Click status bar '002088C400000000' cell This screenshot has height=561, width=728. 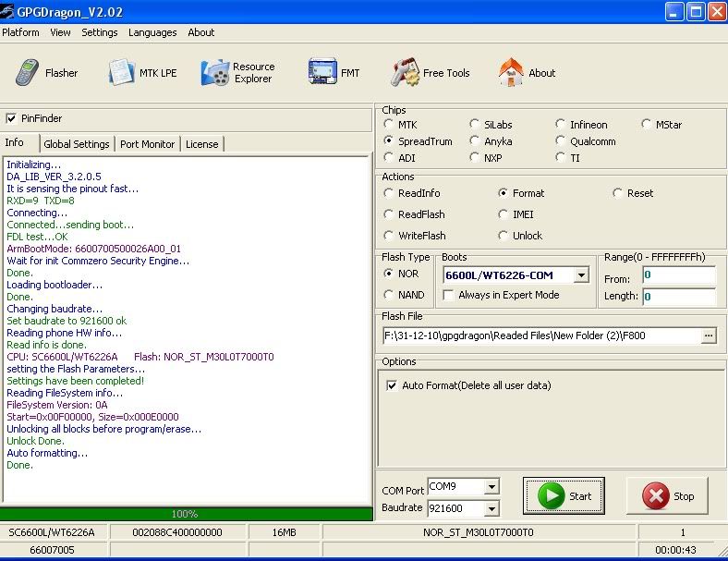tap(177, 532)
